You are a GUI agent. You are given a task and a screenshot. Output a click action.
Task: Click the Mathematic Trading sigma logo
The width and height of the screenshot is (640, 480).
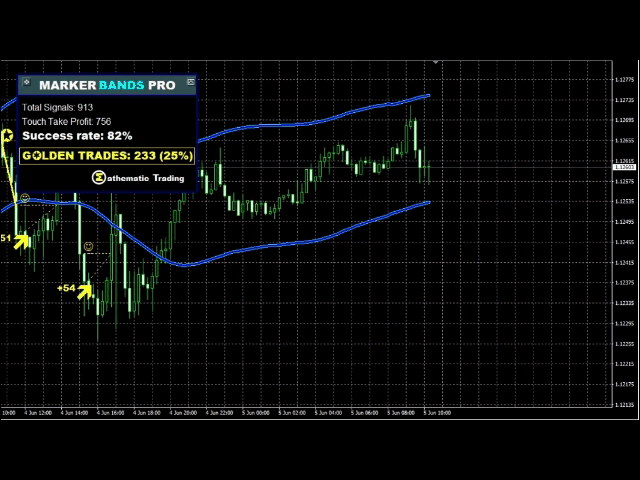click(x=99, y=178)
